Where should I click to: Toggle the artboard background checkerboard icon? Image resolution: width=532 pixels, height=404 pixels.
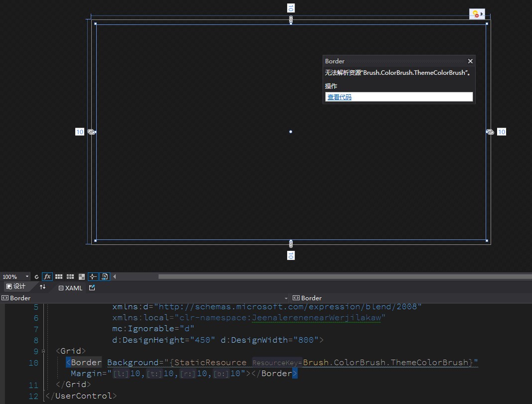[82, 277]
